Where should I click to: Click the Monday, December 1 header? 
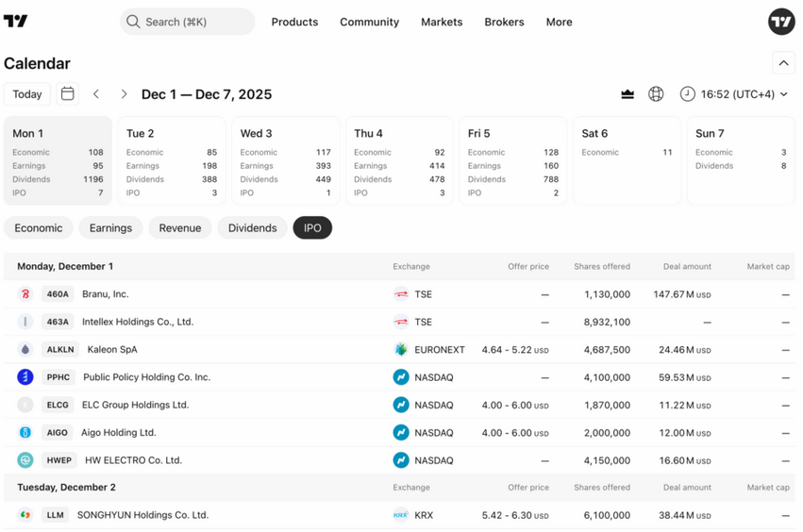(x=65, y=266)
